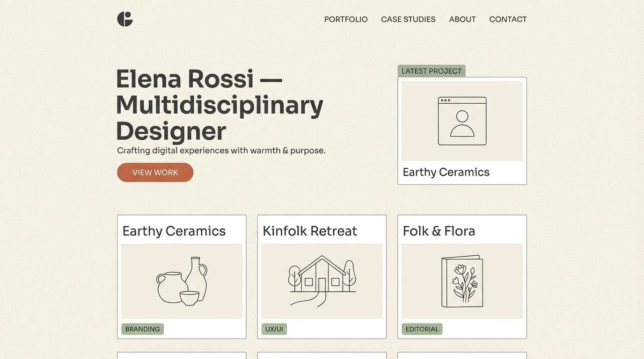Screen dimensions: 644x359
Task: Open the PORTFOLIO menu item
Action: click(346, 19)
